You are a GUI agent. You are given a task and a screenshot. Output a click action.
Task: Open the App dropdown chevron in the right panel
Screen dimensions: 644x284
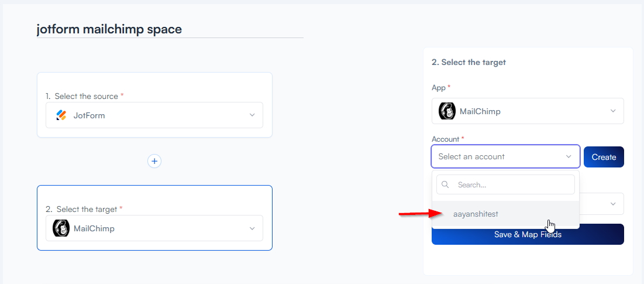point(613,111)
